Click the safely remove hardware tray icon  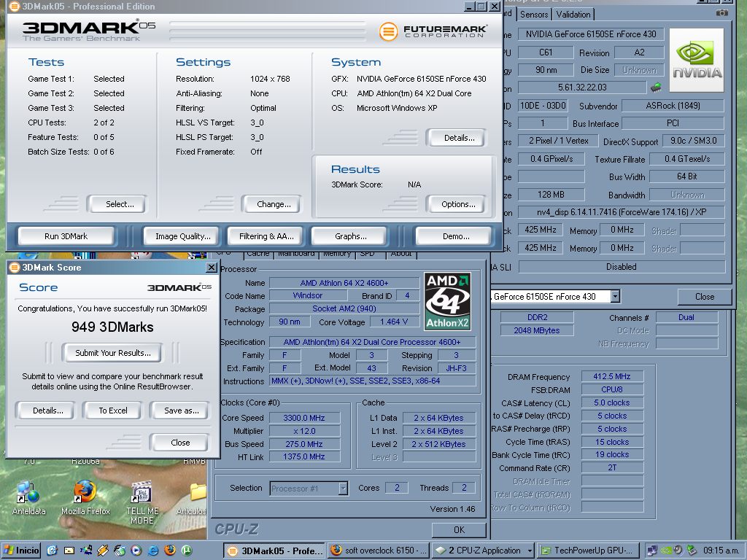692,550
